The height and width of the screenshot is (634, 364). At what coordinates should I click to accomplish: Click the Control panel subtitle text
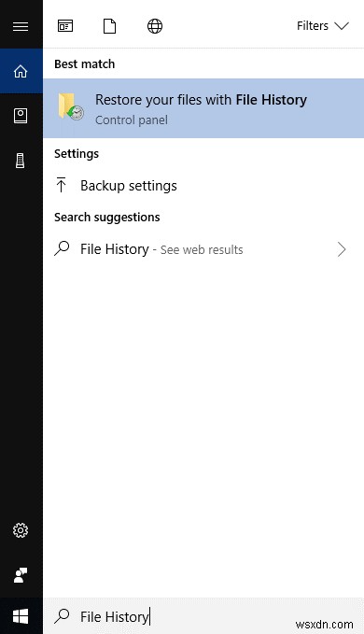click(x=132, y=120)
